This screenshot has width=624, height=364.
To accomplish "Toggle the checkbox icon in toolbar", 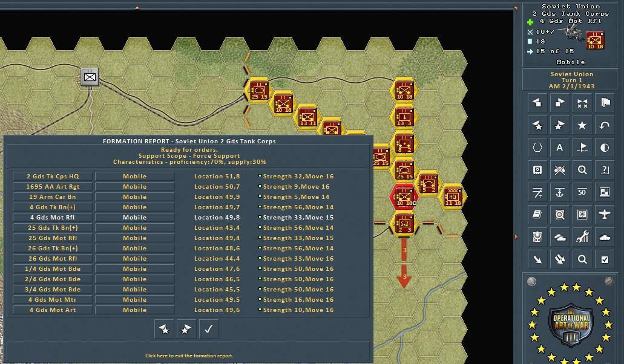I will coord(605,259).
